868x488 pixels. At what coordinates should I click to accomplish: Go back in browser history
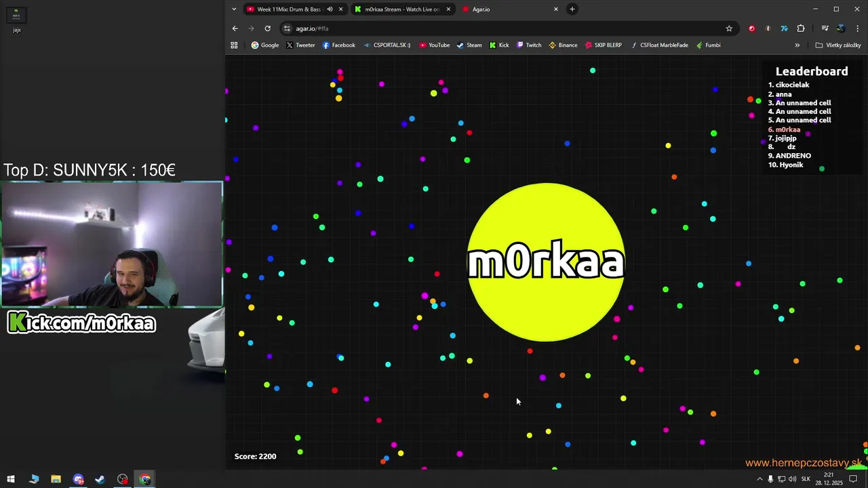pyautogui.click(x=235, y=28)
